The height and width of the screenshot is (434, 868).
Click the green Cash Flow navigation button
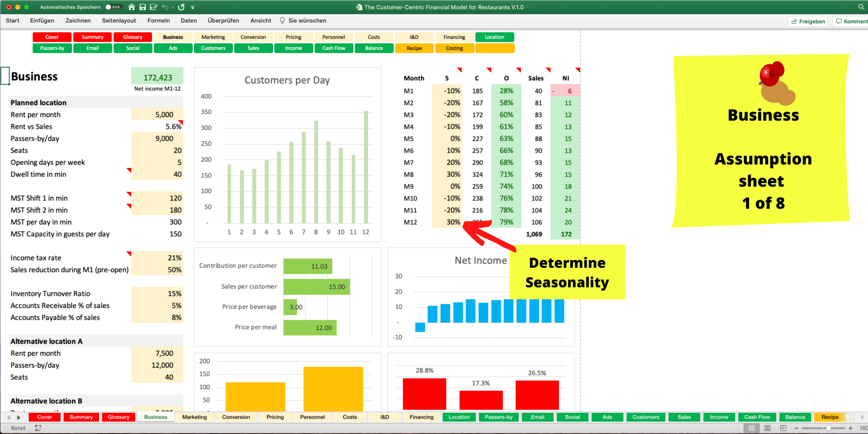(334, 48)
